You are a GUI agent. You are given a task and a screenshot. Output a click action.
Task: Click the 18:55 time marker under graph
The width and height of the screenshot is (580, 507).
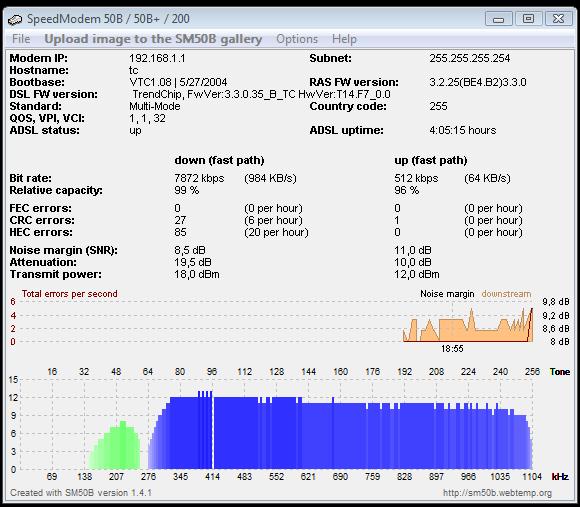(x=452, y=349)
